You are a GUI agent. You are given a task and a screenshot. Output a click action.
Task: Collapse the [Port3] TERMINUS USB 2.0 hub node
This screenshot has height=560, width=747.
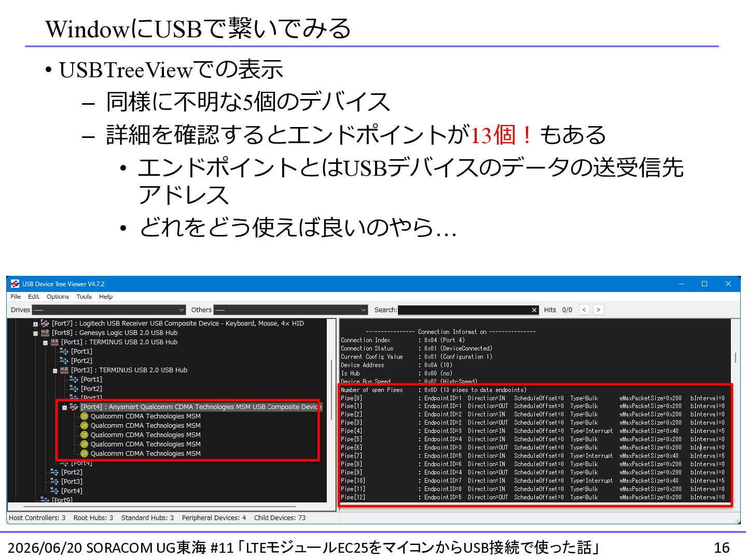pyautogui.click(x=55, y=371)
